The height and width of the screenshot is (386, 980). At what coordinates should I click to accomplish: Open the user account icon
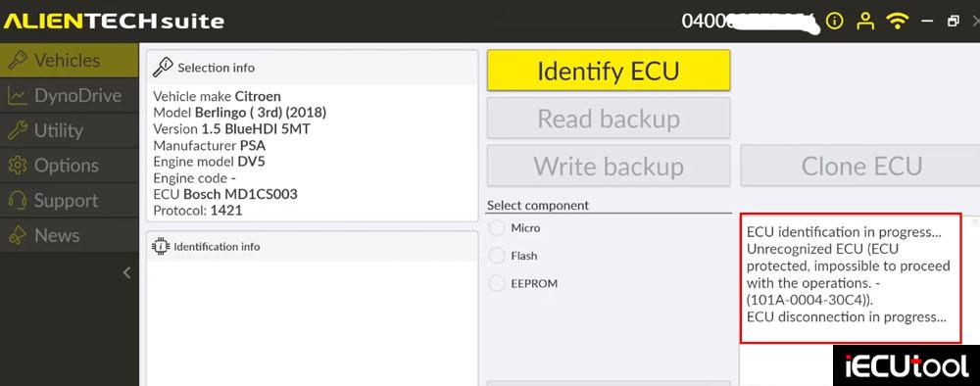(x=865, y=22)
